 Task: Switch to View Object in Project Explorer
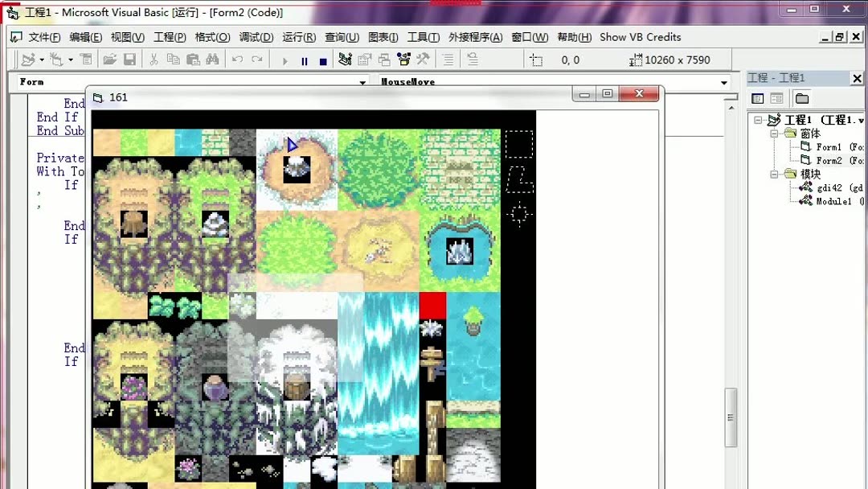776,98
